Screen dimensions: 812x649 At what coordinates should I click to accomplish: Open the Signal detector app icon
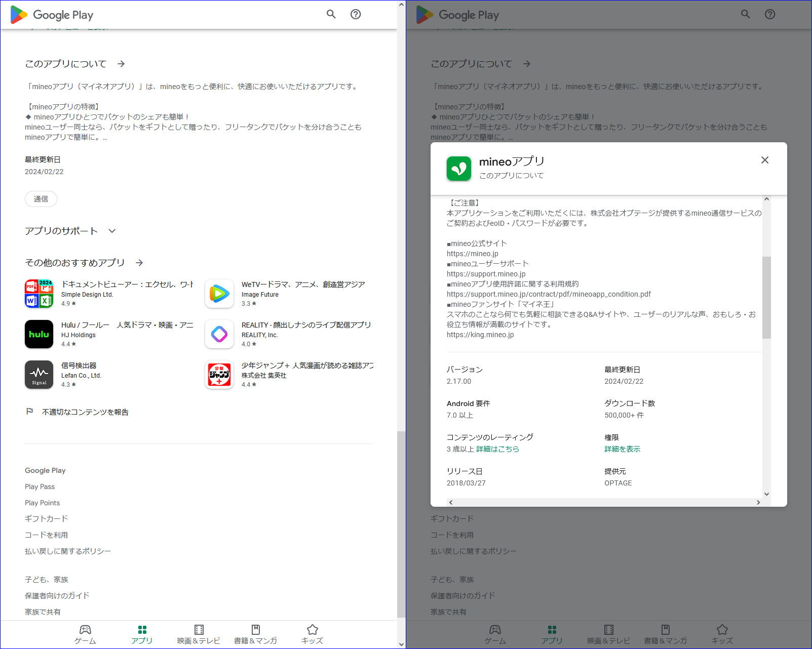[39, 375]
